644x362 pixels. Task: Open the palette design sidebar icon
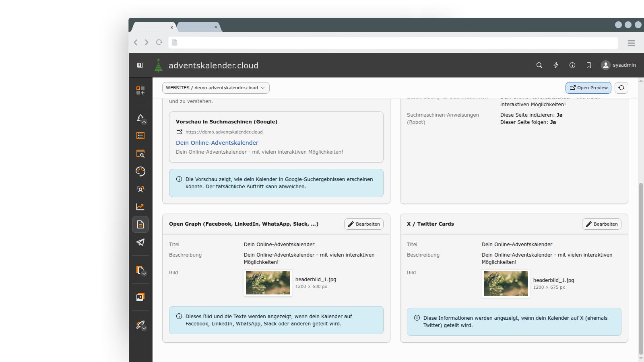coord(140,171)
